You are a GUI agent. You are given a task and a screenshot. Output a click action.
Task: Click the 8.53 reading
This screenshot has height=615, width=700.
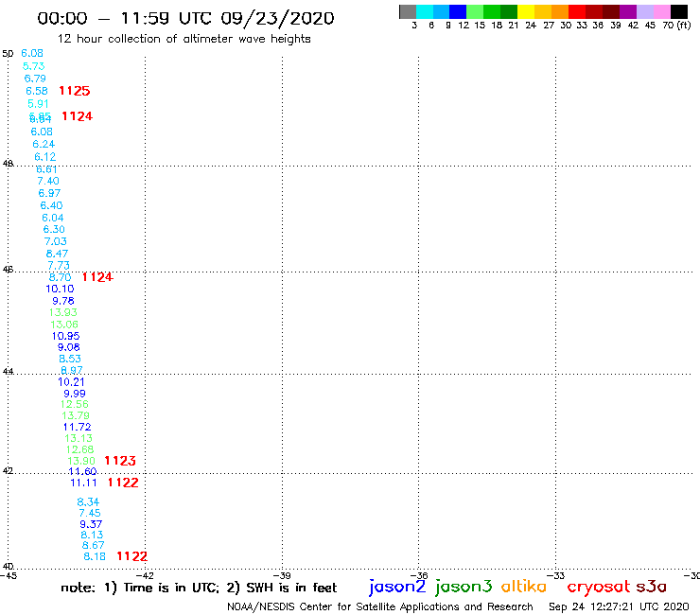70,360
